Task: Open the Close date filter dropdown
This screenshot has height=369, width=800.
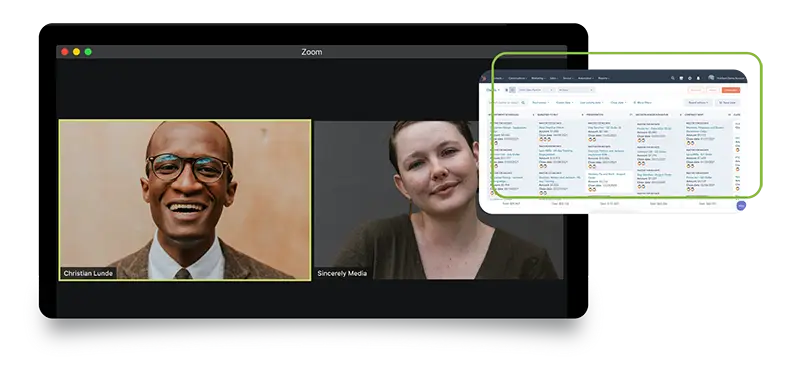Action: (618, 103)
